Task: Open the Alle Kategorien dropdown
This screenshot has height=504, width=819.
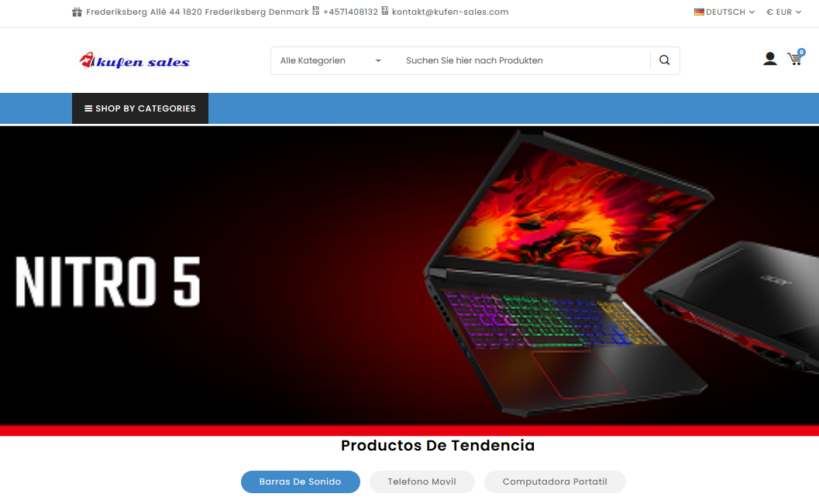Action: tap(331, 60)
